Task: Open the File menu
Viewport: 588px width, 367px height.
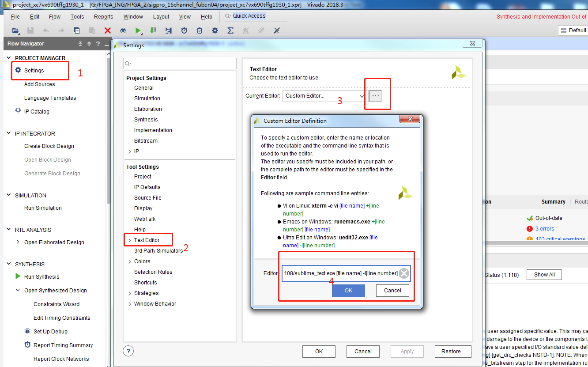Action: point(15,17)
